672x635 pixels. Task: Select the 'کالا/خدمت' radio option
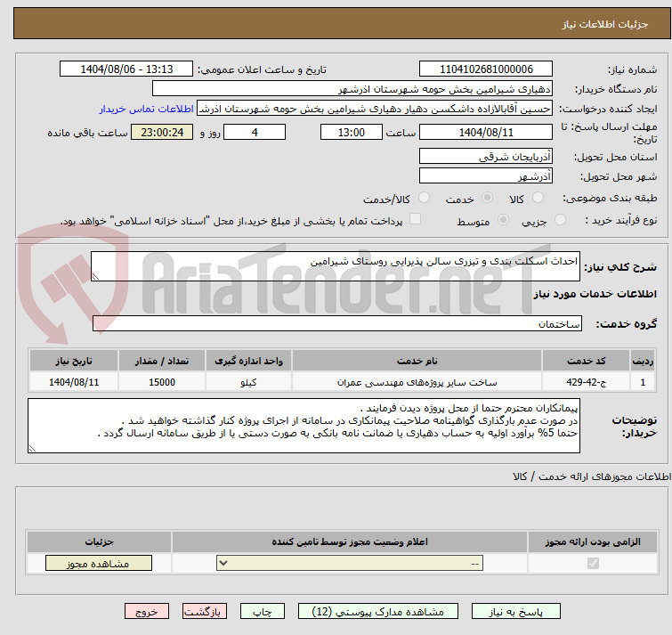point(424,198)
